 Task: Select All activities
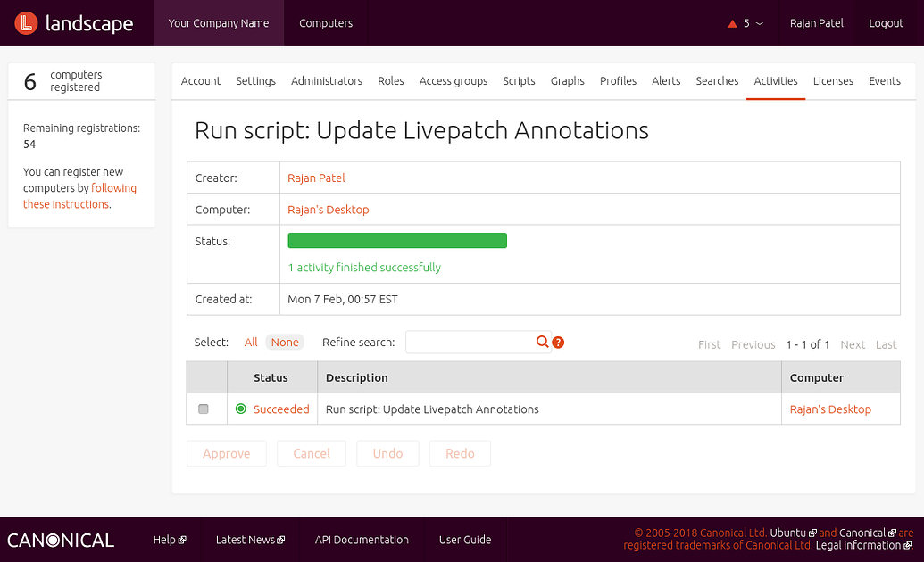point(251,342)
